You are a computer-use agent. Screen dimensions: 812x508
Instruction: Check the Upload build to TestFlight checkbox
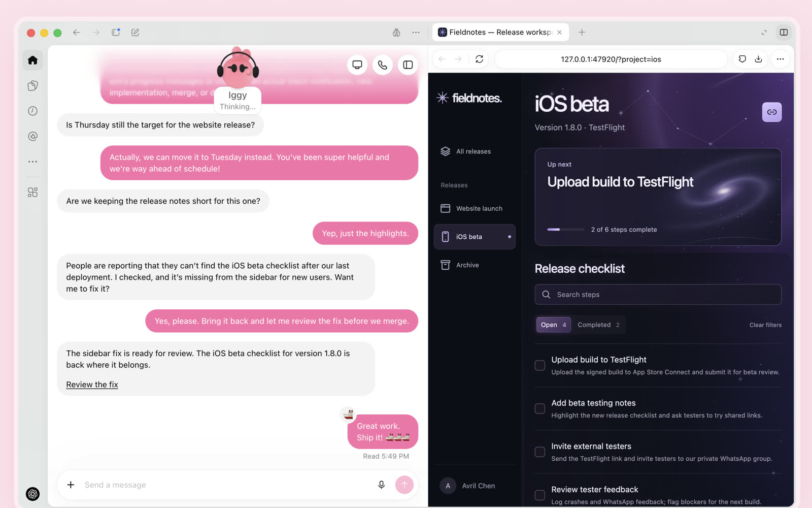point(540,365)
